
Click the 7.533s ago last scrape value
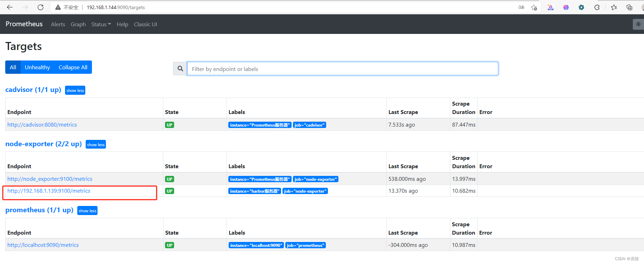[402, 124]
